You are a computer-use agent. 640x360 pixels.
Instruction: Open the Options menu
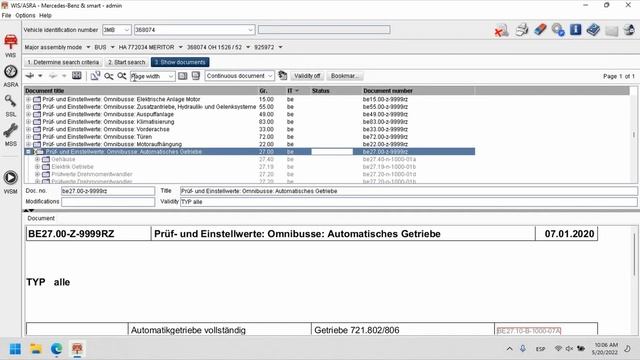[25, 16]
